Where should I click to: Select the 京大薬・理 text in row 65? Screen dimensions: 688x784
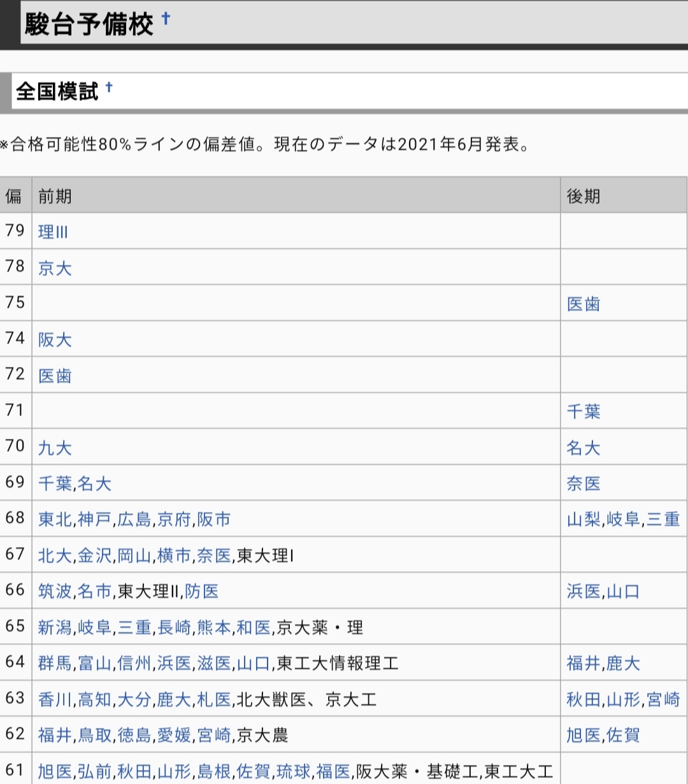click(320, 627)
